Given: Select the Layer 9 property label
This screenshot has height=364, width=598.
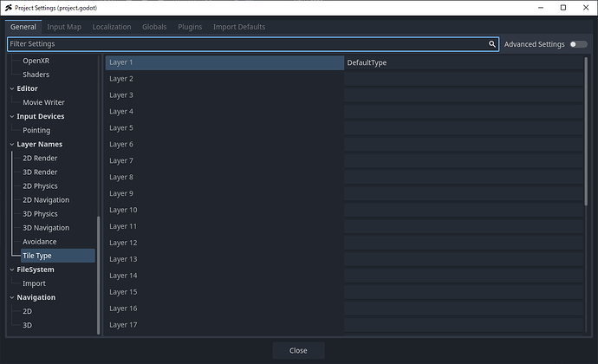Looking at the screenshot, I should pos(120,194).
